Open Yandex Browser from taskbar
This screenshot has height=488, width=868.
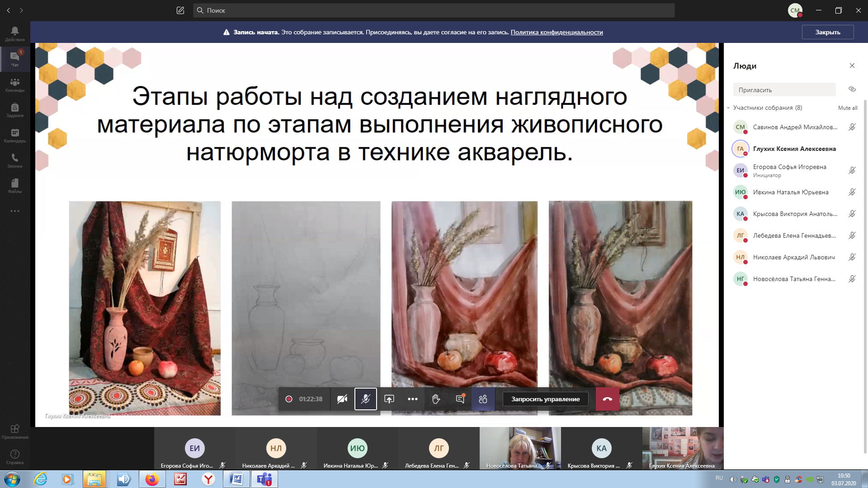coord(208,479)
